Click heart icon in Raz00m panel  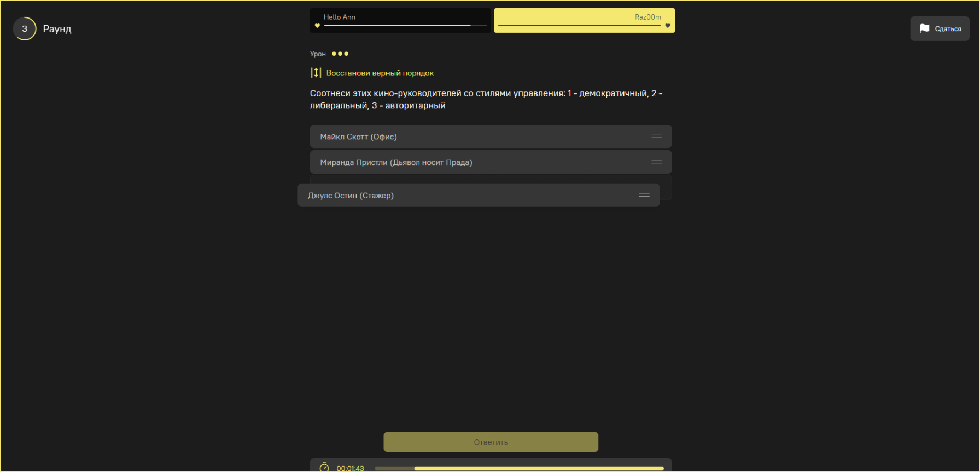(x=668, y=26)
